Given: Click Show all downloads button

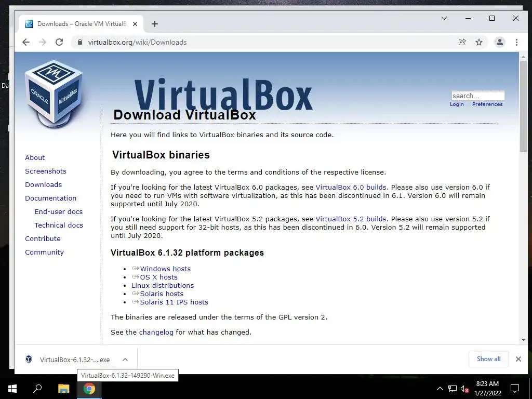Looking at the screenshot, I should click(488, 359).
